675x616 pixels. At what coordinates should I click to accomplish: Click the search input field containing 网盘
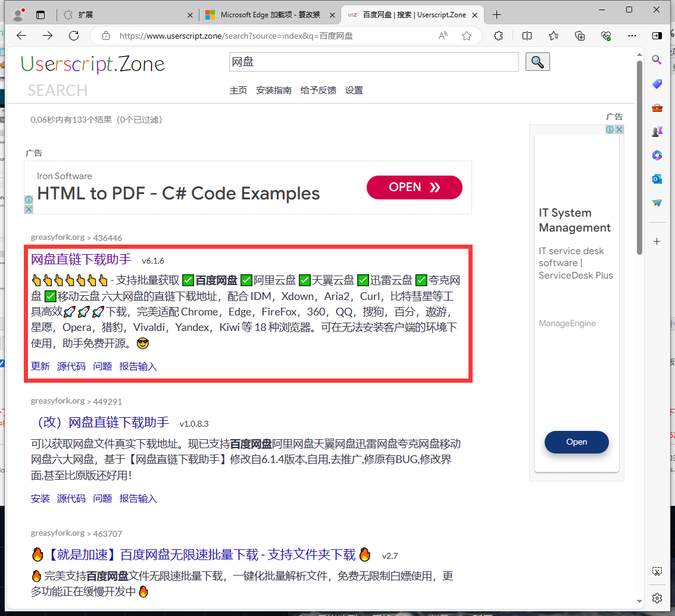click(374, 62)
